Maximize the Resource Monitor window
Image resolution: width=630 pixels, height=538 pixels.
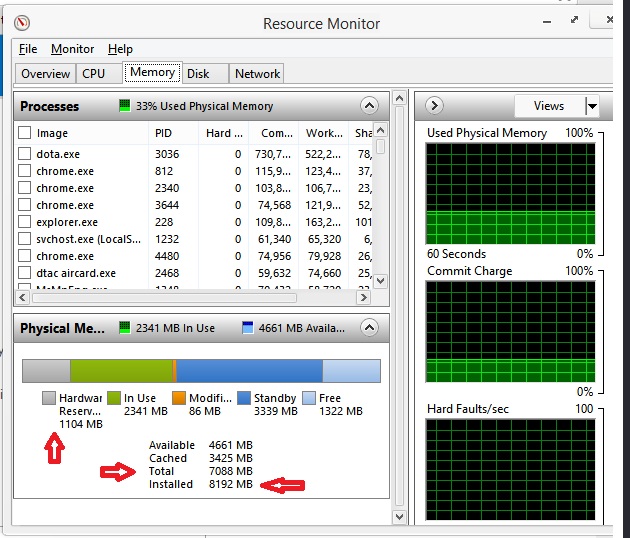575,20
